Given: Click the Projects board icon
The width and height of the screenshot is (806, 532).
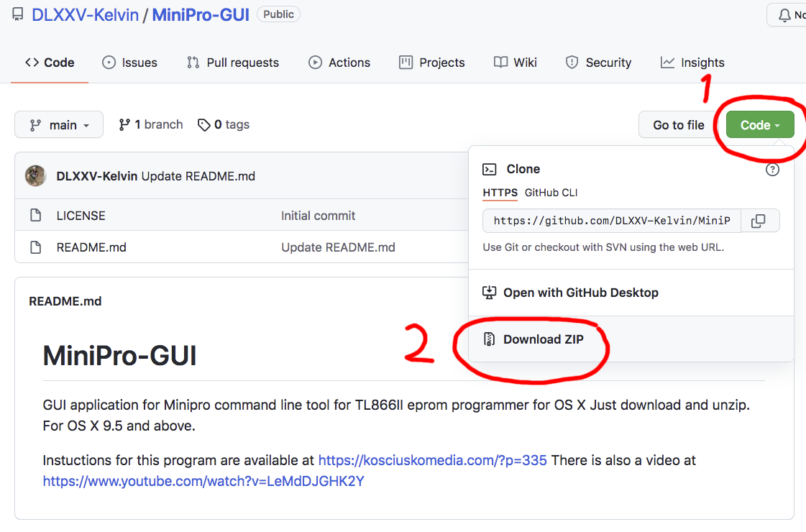Looking at the screenshot, I should (x=406, y=63).
